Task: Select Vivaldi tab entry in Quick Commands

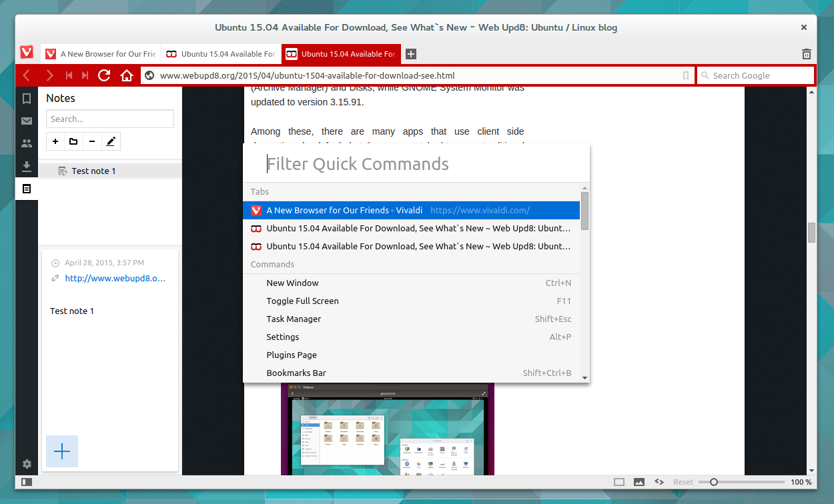Action: [412, 210]
